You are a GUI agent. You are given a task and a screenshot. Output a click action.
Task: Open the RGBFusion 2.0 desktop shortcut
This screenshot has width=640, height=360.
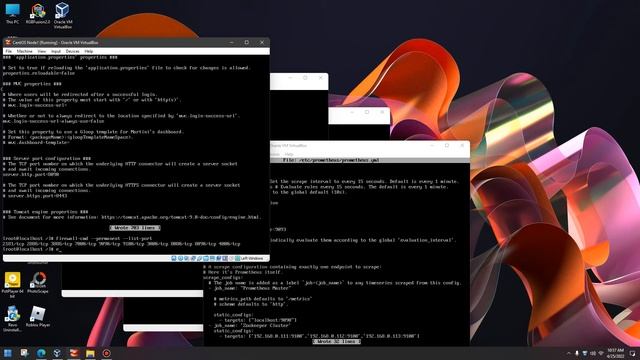click(x=38, y=13)
